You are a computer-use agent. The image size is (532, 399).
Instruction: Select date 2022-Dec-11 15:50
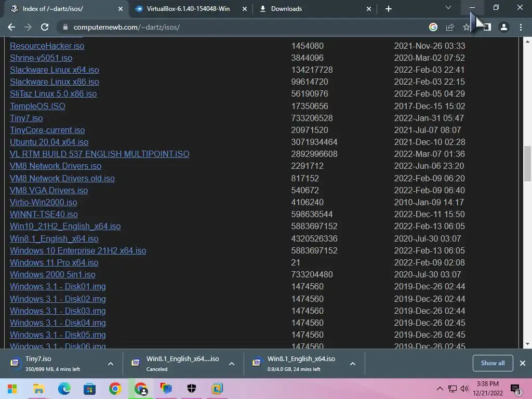pos(429,215)
